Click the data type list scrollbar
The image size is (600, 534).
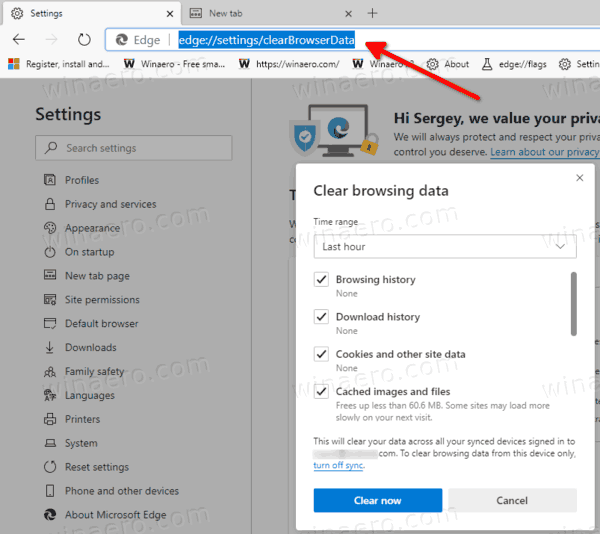click(x=573, y=304)
